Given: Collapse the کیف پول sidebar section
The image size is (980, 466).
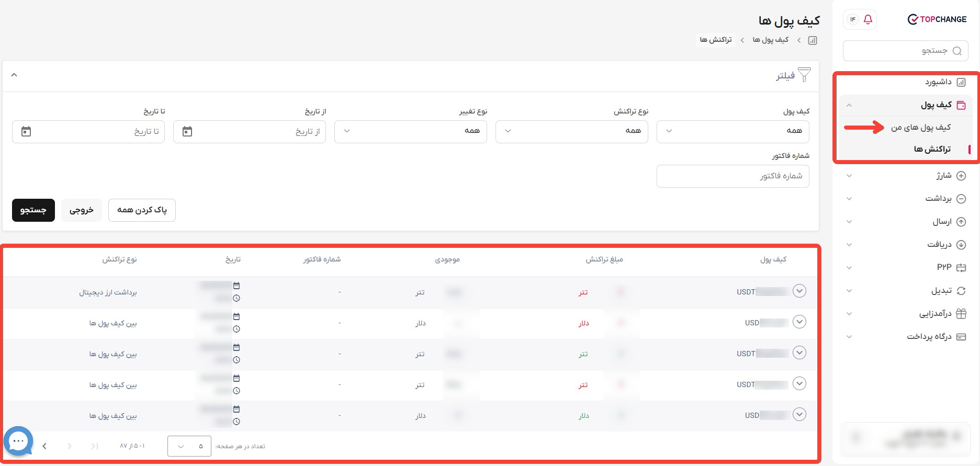Looking at the screenshot, I should [849, 105].
